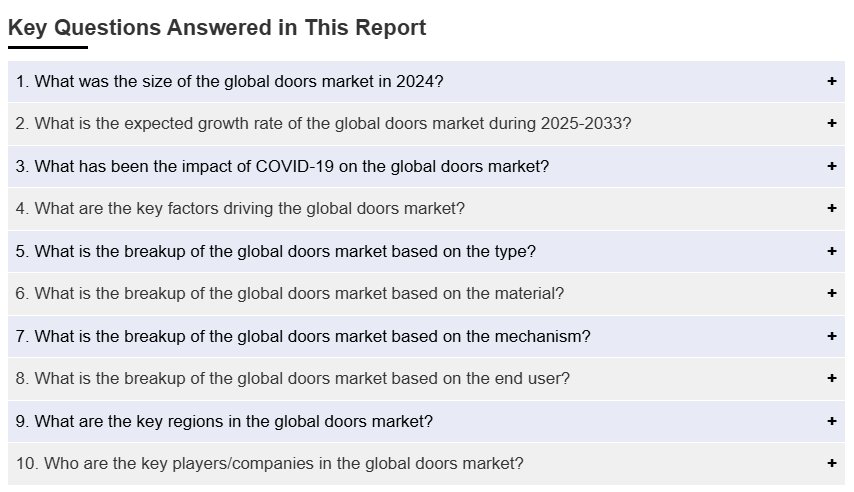Screen dimensions: 854x492
Task: Expand question 2 on growth rate during 2025-2033
Action: pyautogui.click(x=323, y=124)
